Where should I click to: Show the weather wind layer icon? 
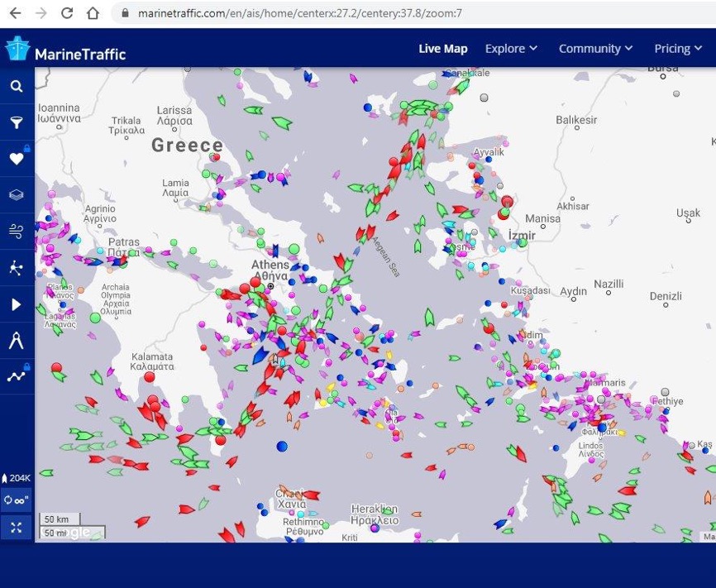pos(17,232)
